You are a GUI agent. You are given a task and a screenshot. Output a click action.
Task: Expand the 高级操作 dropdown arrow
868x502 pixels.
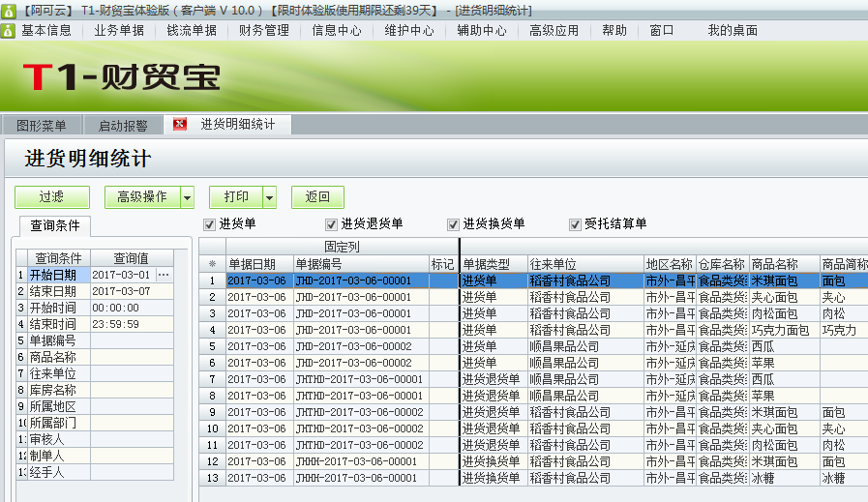[x=188, y=197]
